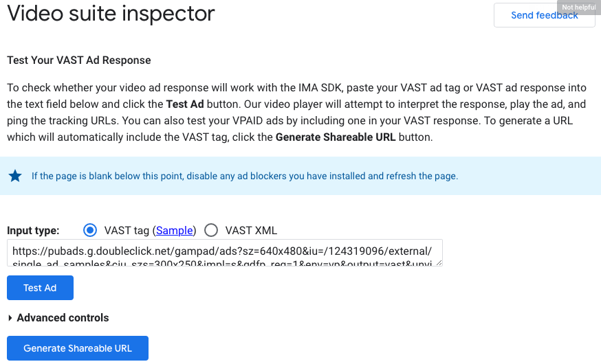This screenshot has width=601, height=364.
Task: Open the Send feedback button
Action: pyautogui.click(x=544, y=15)
